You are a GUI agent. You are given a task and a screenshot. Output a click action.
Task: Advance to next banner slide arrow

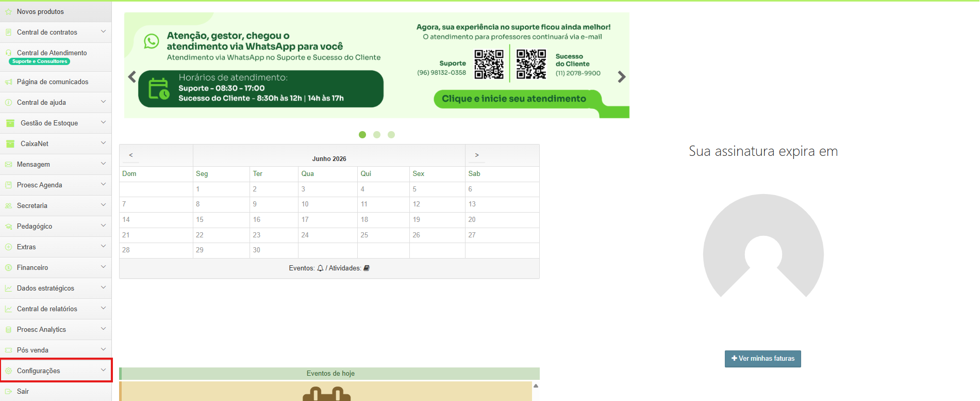622,77
